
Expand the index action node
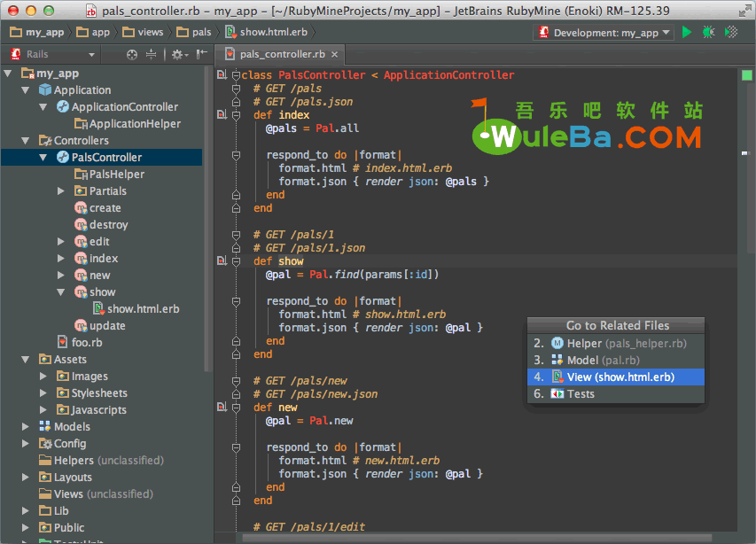(61, 259)
